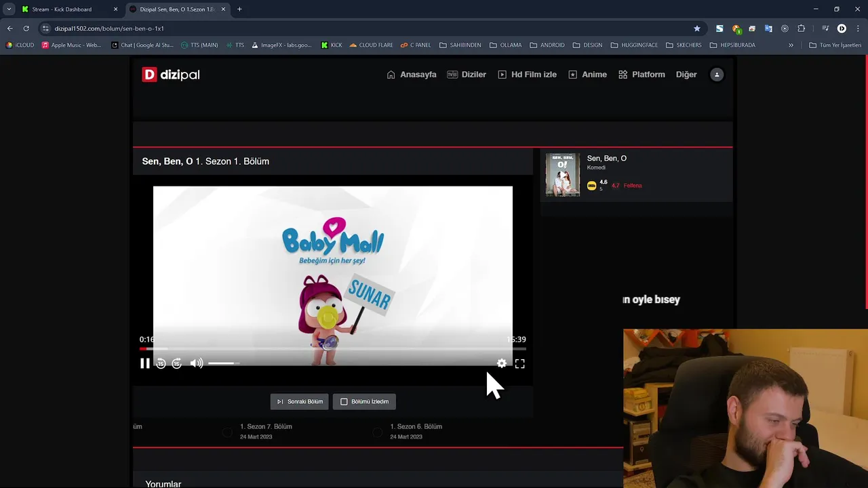This screenshot has width=868, height=488.
Task: Open Chat Google AI Studio bookmark
Action: click(142, 45)
